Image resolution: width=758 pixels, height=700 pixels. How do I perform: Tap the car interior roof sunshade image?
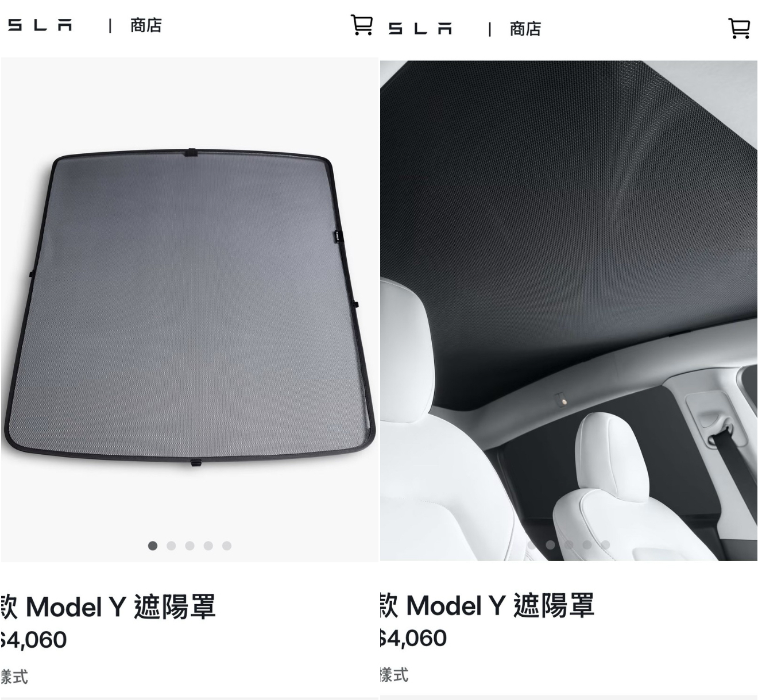click(x=568, y=310)
